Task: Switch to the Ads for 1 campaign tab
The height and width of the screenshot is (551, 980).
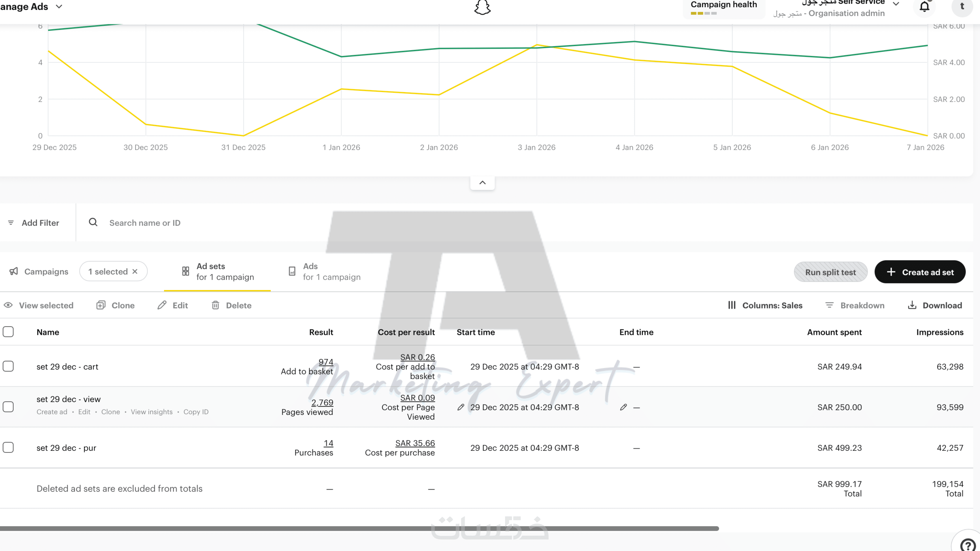Action: [x=324, y=271]
